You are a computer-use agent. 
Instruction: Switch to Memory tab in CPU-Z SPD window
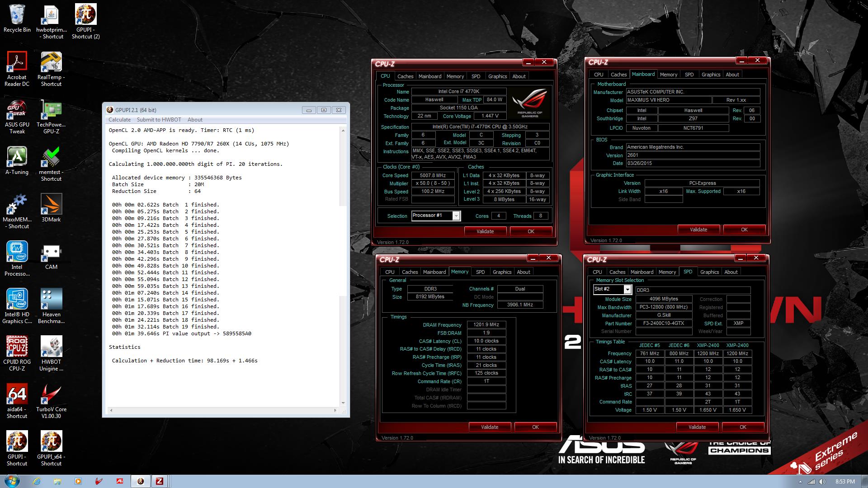(667, 272)
